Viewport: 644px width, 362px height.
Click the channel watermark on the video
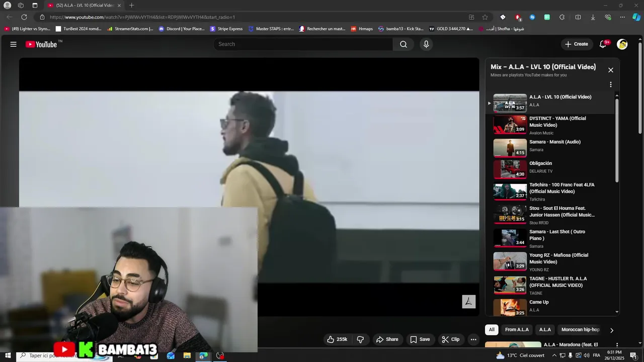[469, 302]
